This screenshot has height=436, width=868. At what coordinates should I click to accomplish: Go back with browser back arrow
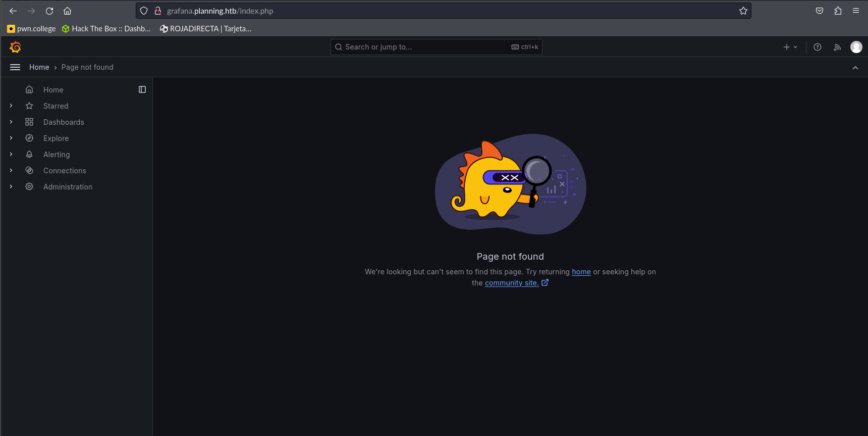click(13, 11)
